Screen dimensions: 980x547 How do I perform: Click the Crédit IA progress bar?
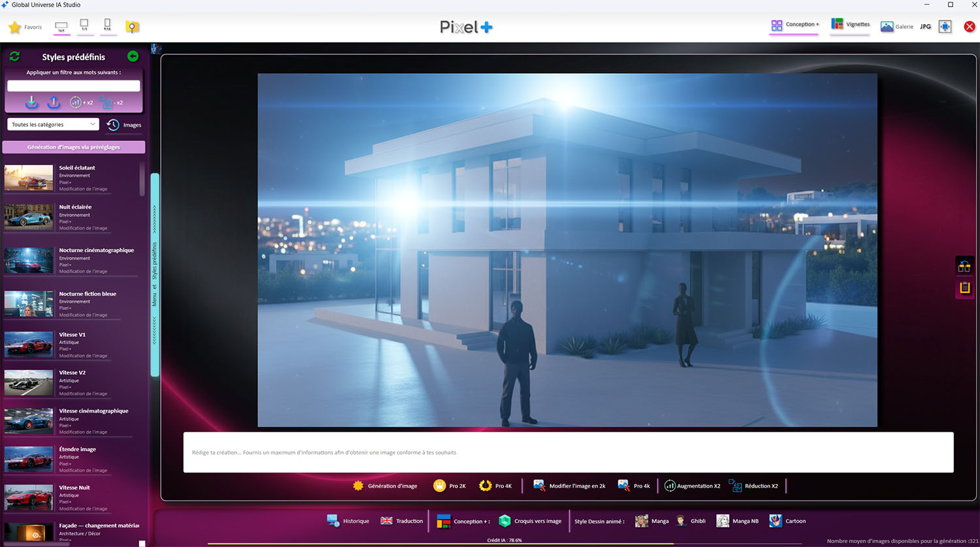tap(504, 542)
